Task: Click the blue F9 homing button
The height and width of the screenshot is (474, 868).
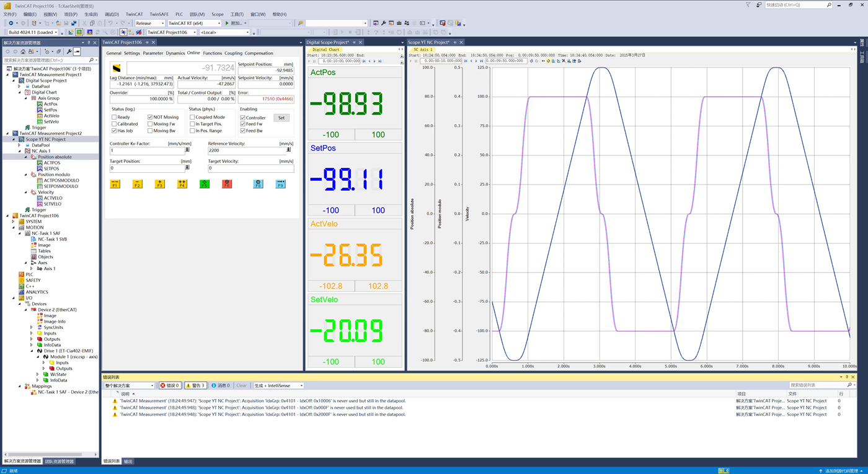Action: pos(280,184)
